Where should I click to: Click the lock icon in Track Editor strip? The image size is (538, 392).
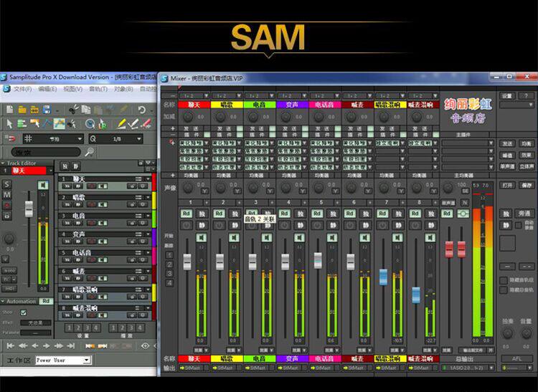pyautogui.click(x=7, y=216)
